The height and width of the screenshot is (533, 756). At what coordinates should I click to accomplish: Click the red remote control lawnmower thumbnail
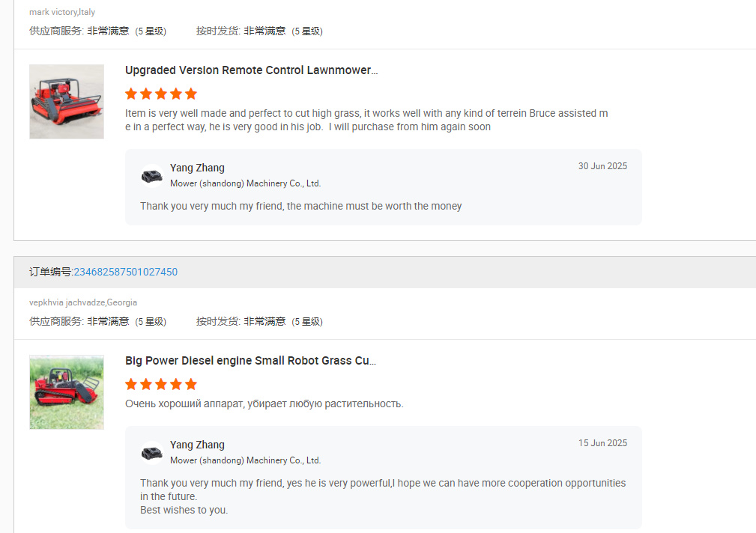(x=67, y=101)
